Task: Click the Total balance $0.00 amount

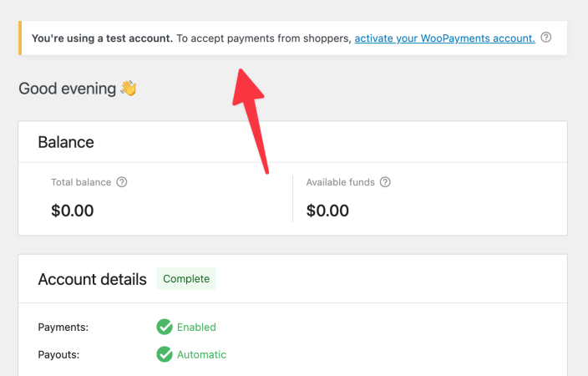Action: pos(73,211)
